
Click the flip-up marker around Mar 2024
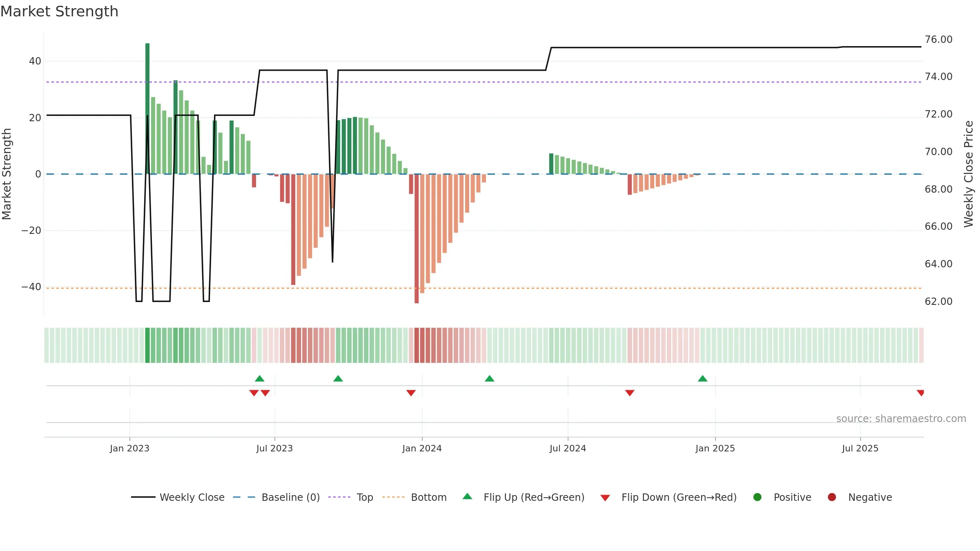tap(490, 378)
